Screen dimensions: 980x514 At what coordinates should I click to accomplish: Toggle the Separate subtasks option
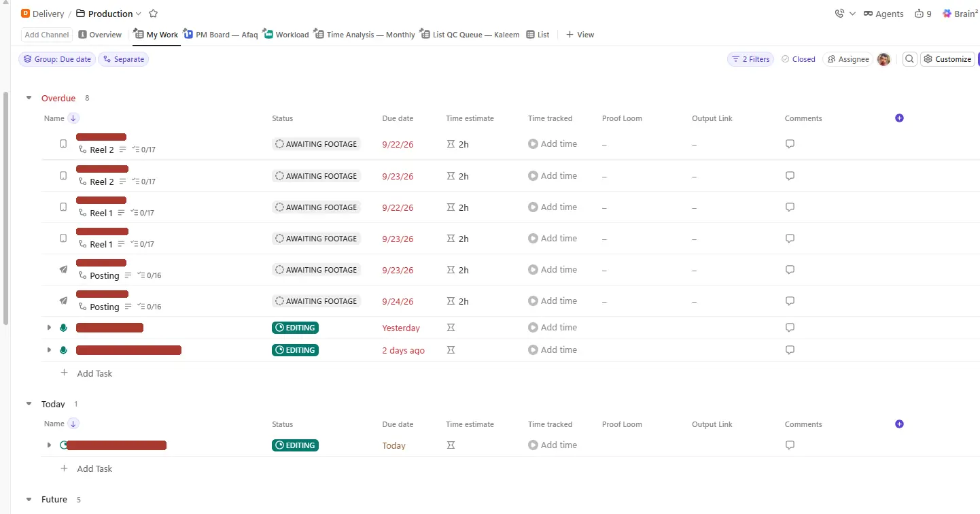click(123, 59)
